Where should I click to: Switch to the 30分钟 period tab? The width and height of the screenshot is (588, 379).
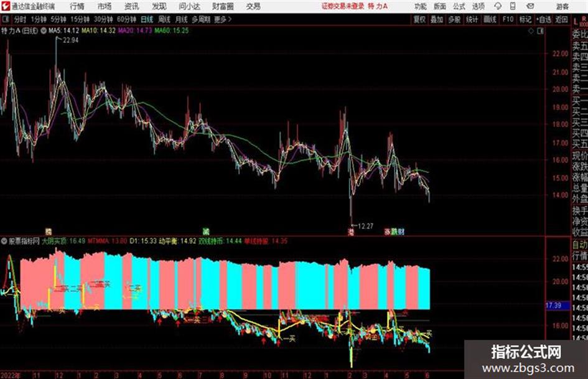pos(103,19)
